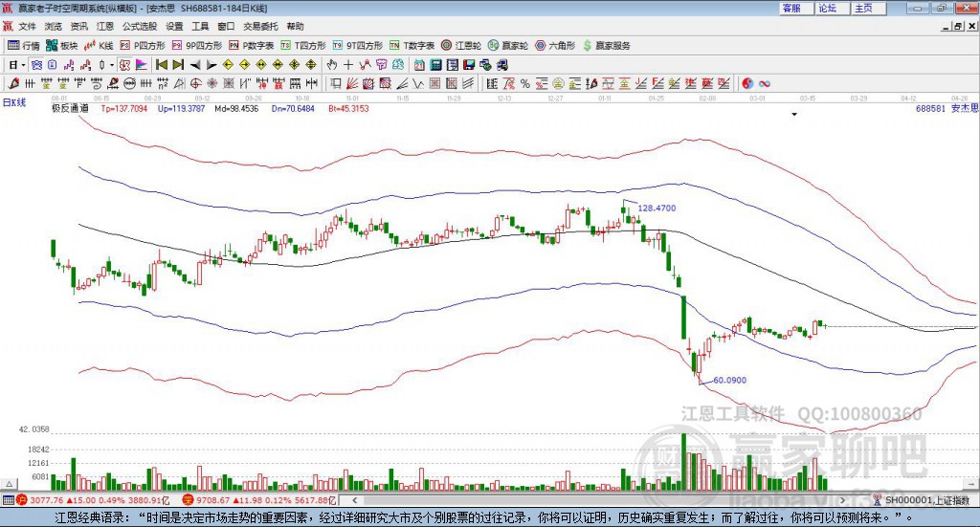This screenshot has width=980, height=527.
Task: Open the 浏览 menu
Action: [x=54, y=26]
